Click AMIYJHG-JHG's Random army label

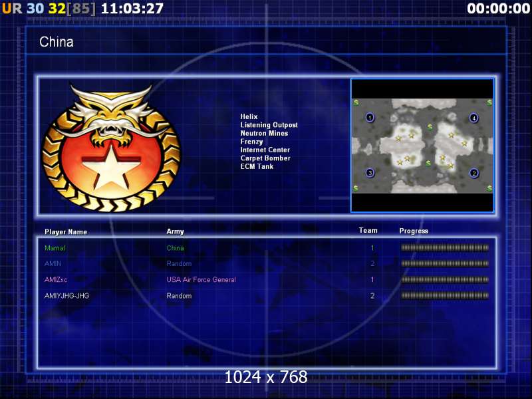coord(179,295)
